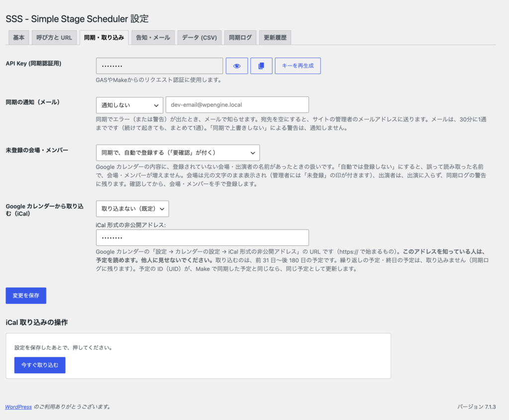Switch to the 呼び方と URL tab
Image resolution: width=509 pixels, height=420 pixels.
(54, 38)
